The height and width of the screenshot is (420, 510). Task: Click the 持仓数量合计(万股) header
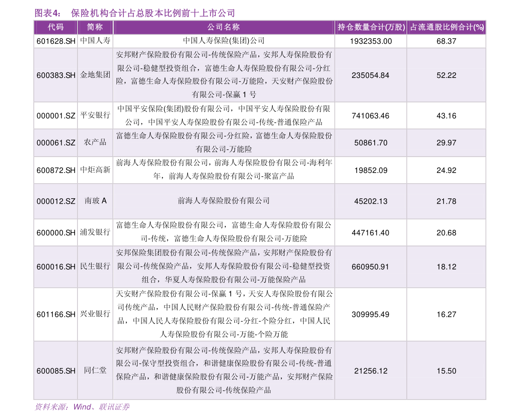pos(370,27)
